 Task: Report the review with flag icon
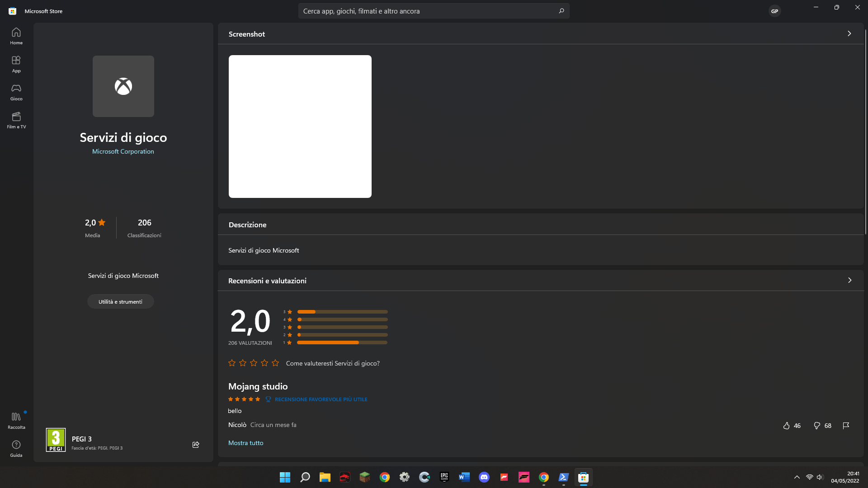[x=846, y=426]
